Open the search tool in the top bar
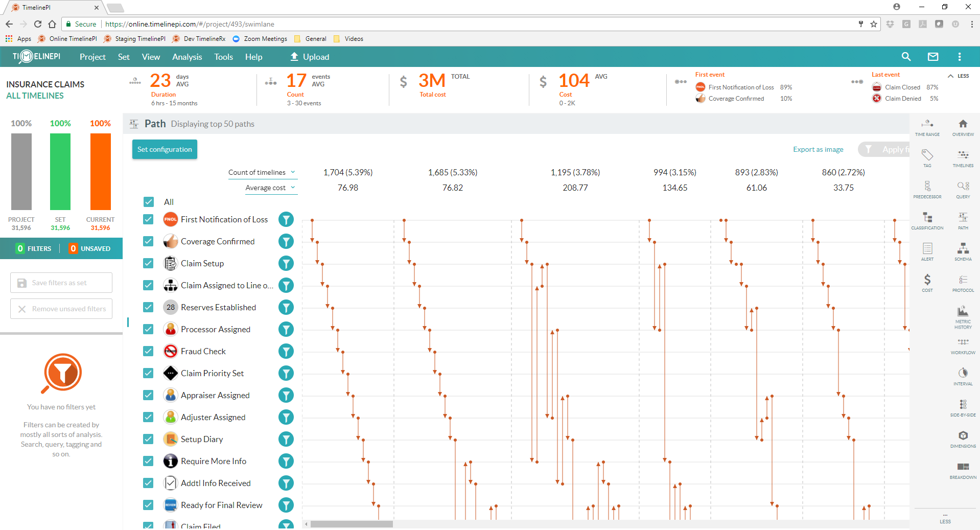The width and height of the screenshot is (980, 530). 905,57
